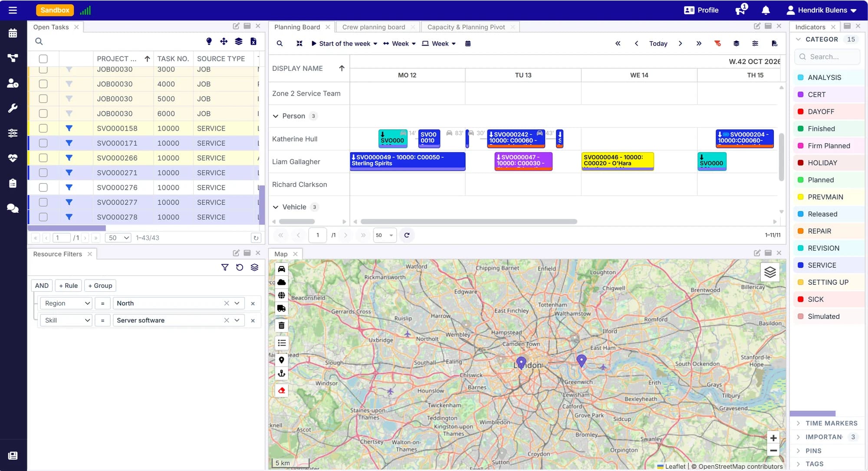Screen dimensions: 868x471
Task: Click the trash icon on map toolbar
Action: tap(281, 325)
